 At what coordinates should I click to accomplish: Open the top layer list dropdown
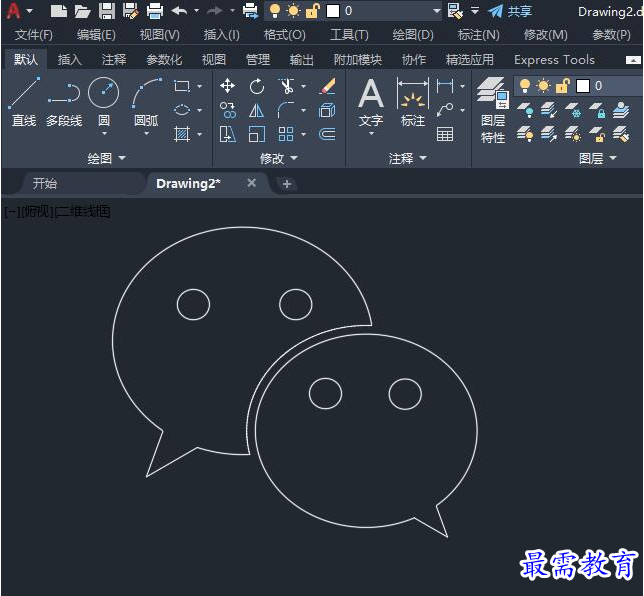point(437,11)
